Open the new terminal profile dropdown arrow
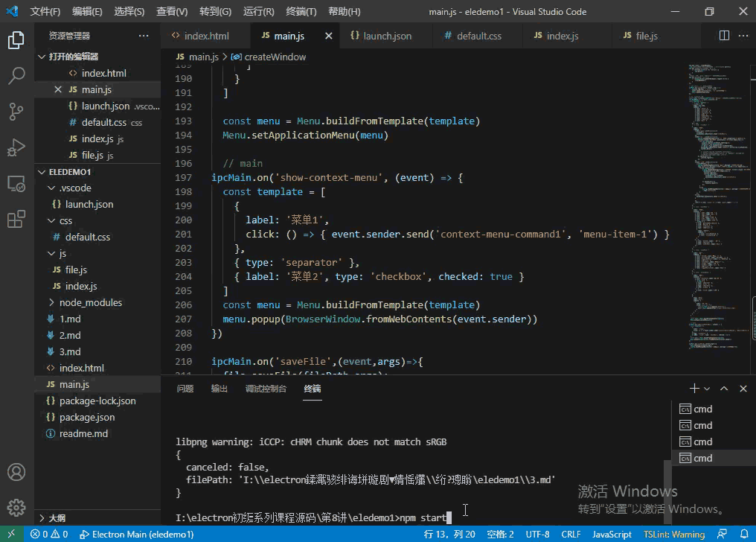The height and width of the screenshot is (542, 756). point(707,389)
